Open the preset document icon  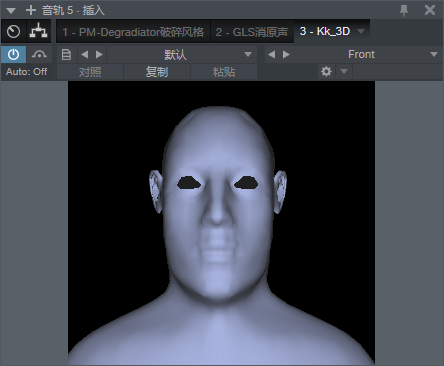point(66,54)
